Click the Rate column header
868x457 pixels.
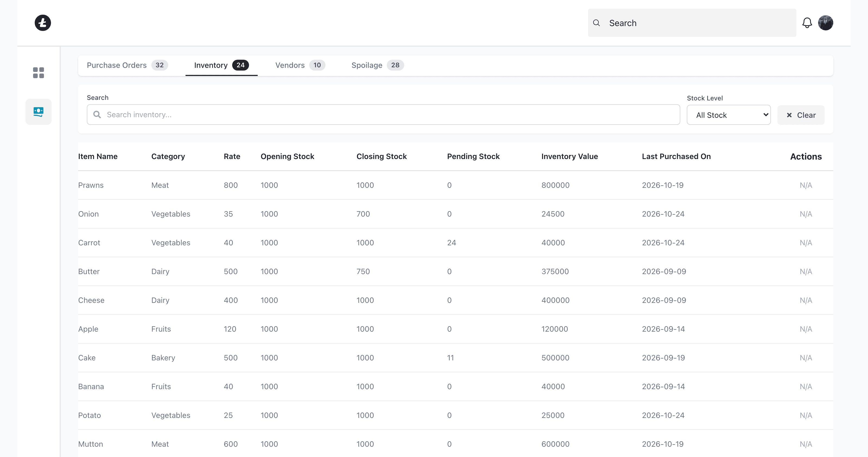232,156
